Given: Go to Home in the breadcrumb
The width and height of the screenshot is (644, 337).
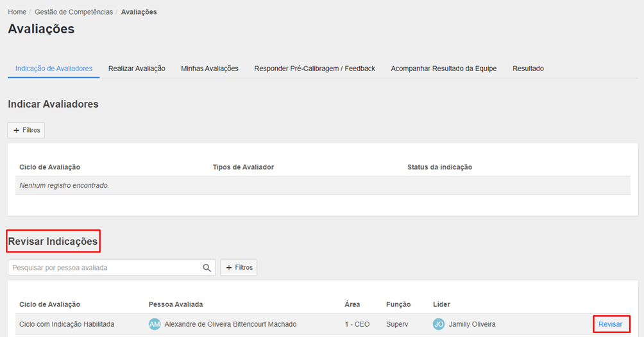Looking at the screenshot, I should pos(17,12).
